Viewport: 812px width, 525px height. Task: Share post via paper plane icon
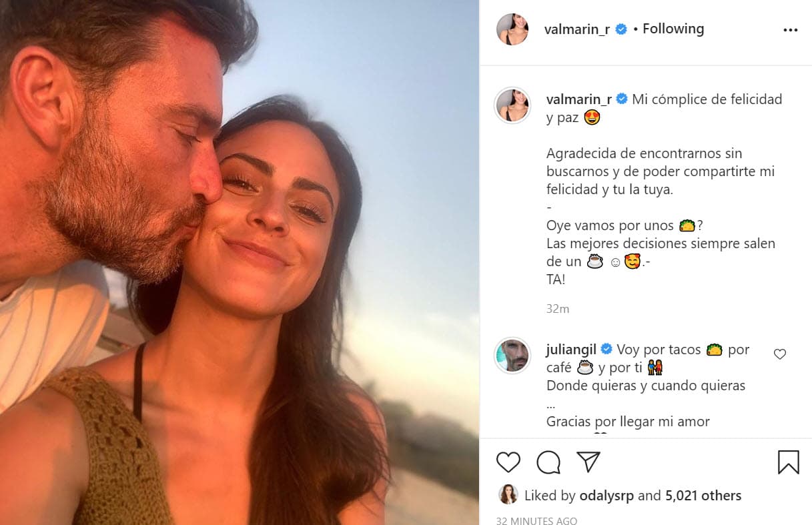pyautogui.click(x=588, y=462)
